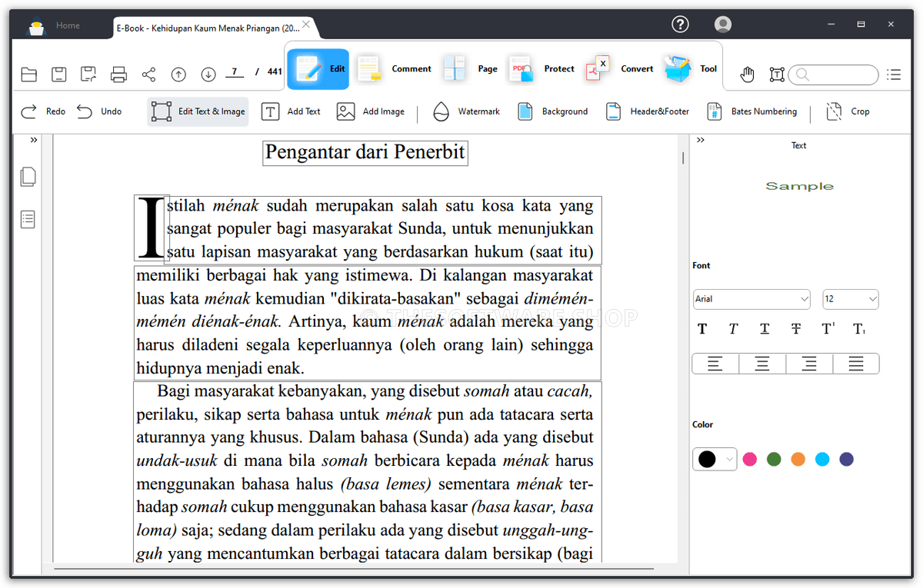Select the Add Text tool
Image resolution: width=923 pixels, height=588 pixels.
coord(291,111)
